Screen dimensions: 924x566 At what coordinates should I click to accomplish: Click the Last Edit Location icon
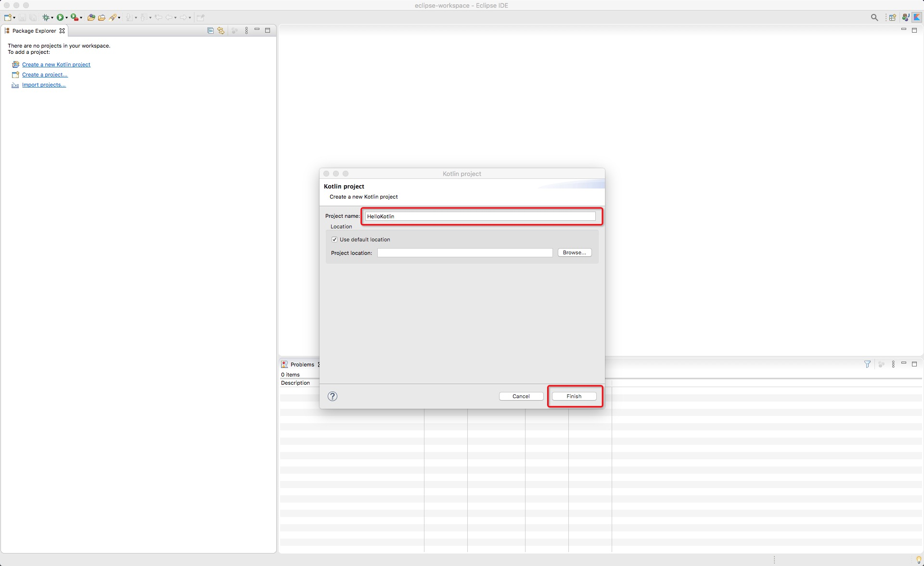[158, 17]
